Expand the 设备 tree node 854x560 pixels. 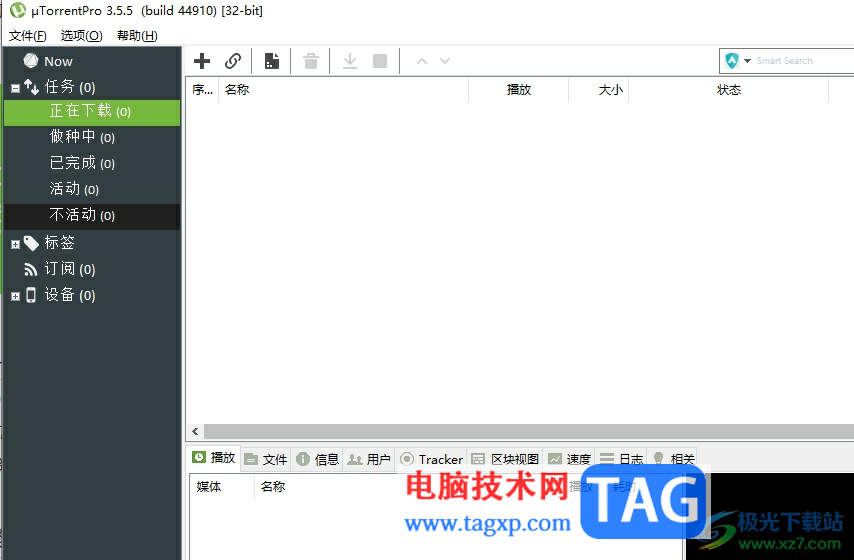point(15,296)
